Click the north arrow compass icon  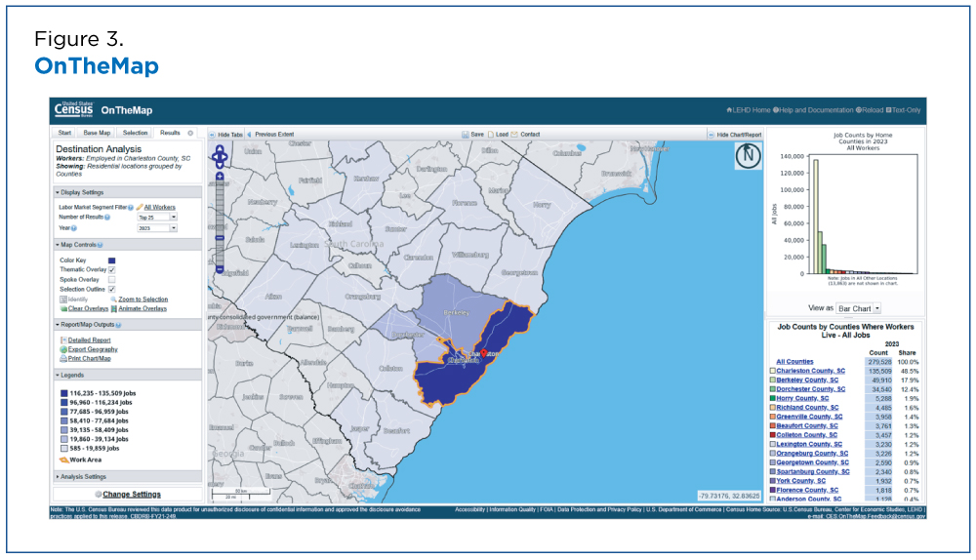click(749, 155)
